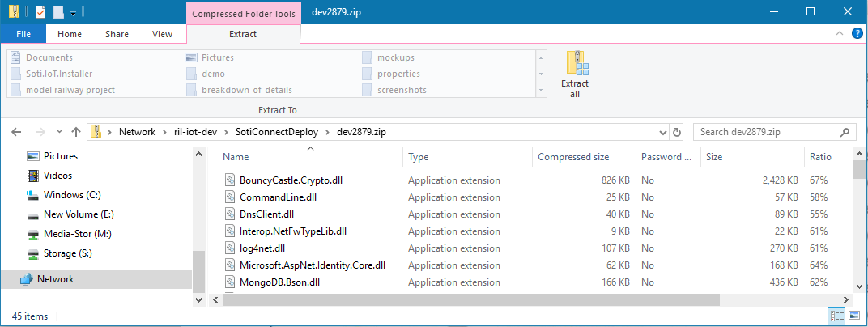
Task: Open New Volume (E:) drive
Action: 79,214
